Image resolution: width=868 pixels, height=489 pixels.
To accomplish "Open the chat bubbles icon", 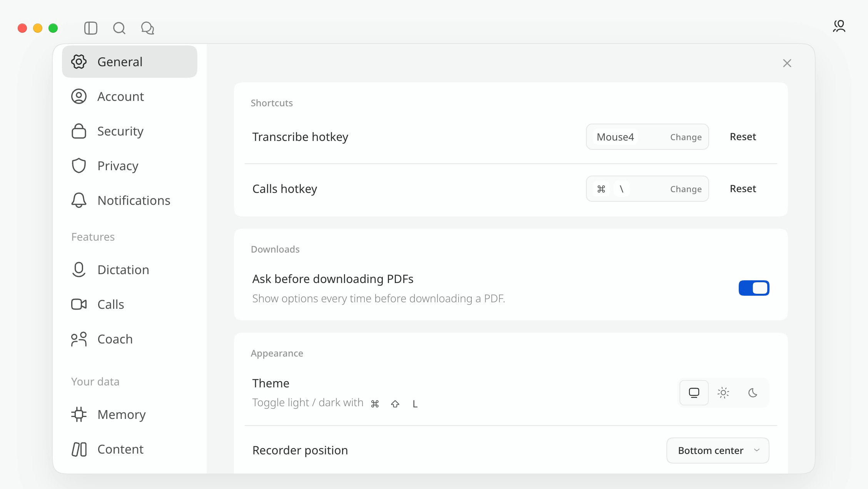I will click(148, 28).
